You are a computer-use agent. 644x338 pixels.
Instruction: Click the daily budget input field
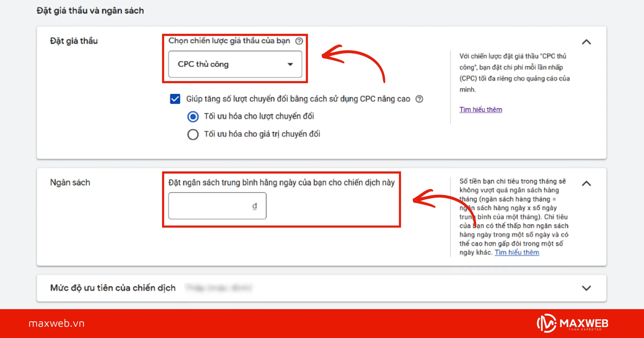[x=209, y=206]
